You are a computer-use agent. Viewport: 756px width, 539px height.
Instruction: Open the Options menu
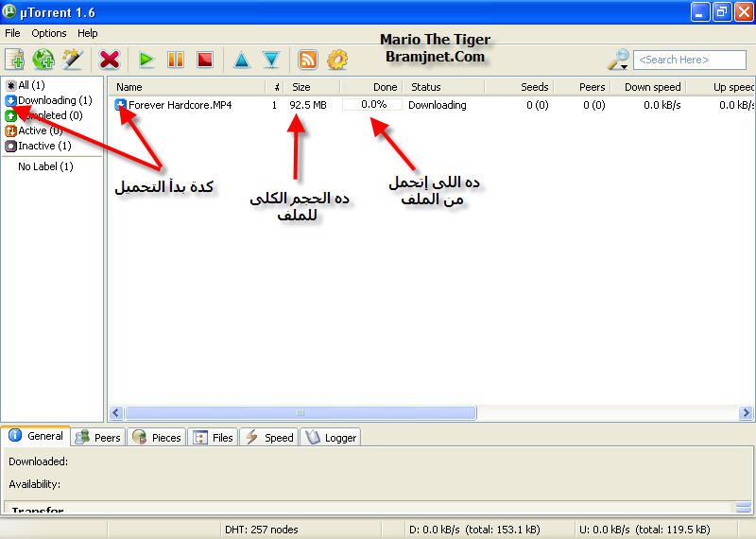pos(49,33)
